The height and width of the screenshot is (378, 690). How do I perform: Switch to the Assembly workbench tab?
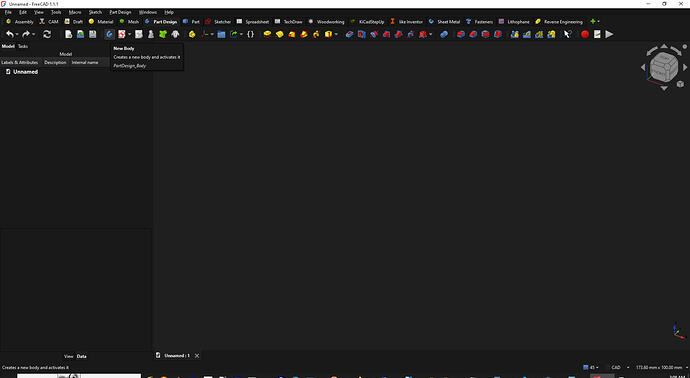(x=20, y=22)
